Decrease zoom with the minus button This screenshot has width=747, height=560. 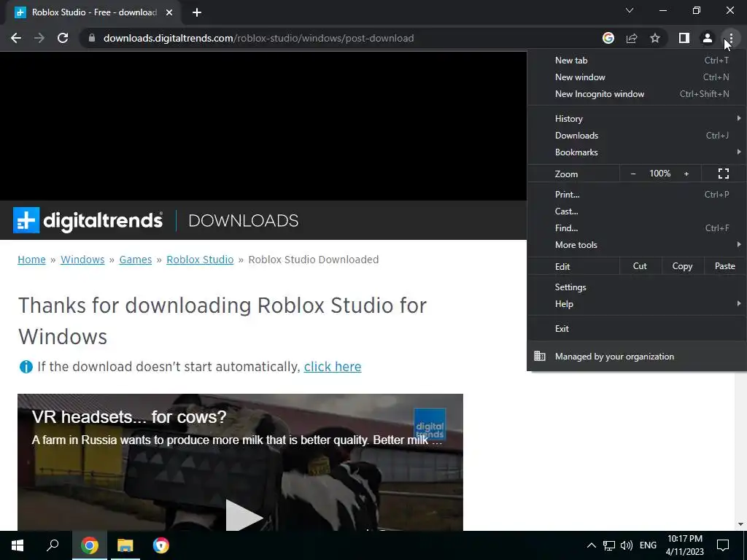pyautogui.click(x=633, y=174)
